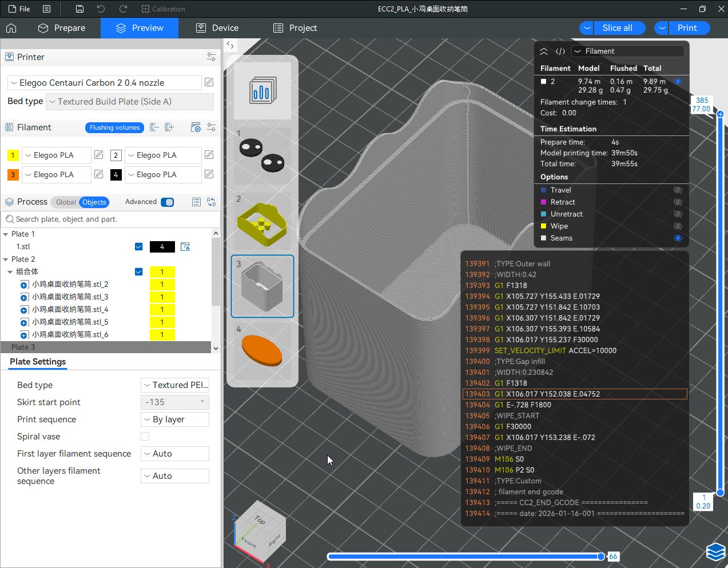Open the home screen icon
Image resolution: width=728 pixels, height=568 pixels.
click(x=11, y=28)
